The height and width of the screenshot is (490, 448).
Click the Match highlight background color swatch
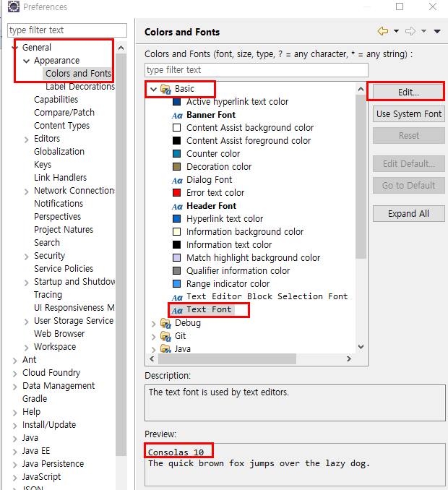176,258
